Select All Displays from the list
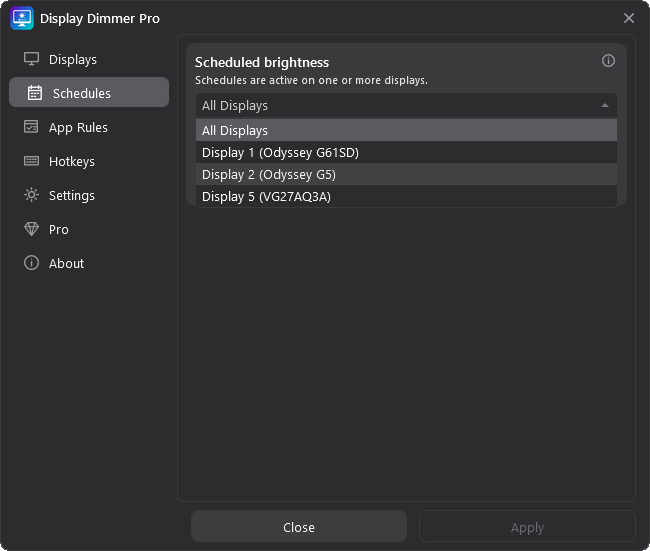 [406, 130]
